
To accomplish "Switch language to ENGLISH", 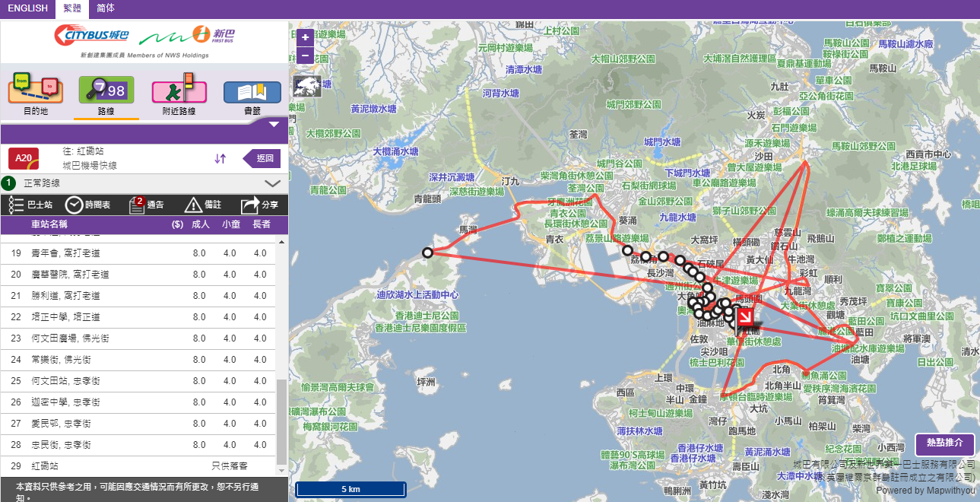I will 27,8.
